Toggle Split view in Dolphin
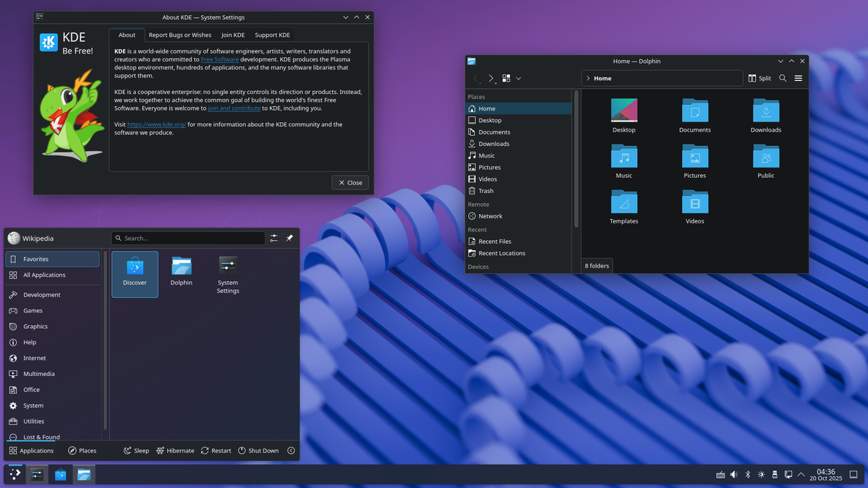The width and height of the screenshot is (868, 488). pyautogui.click(x=759, y=78)
